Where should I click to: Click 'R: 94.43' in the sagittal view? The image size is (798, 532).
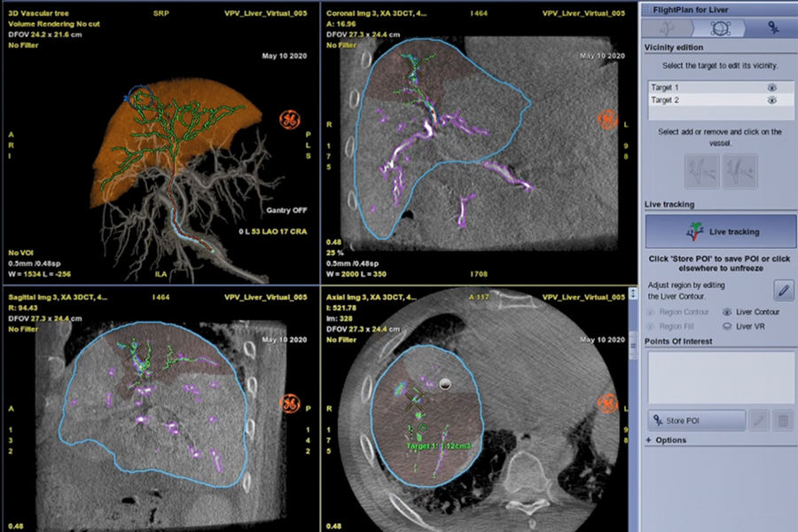[23, 308]
